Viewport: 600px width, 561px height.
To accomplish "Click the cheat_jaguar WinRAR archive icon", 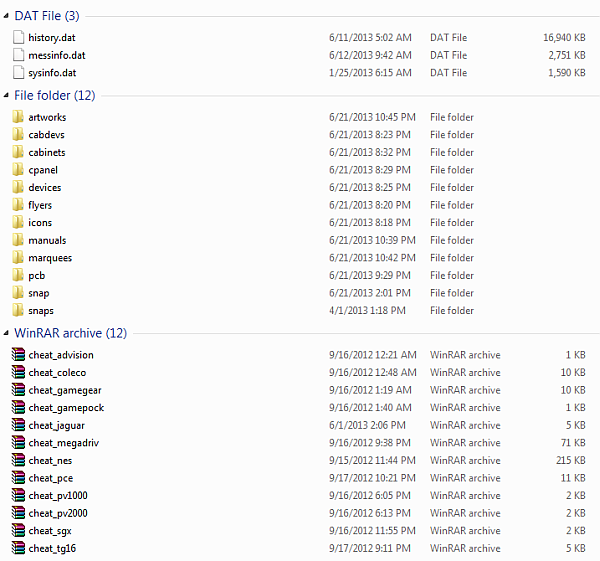I will pyautogui.click(x=18, y=425).
